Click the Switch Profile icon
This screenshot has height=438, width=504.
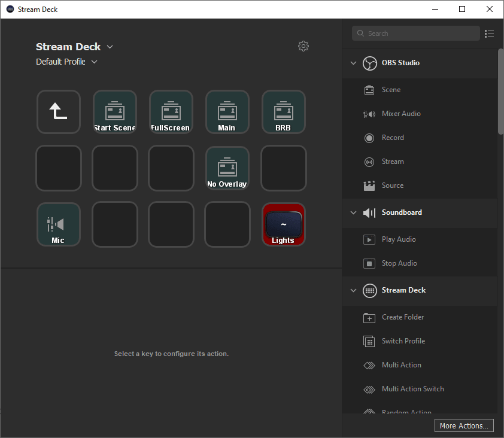[369, 341]
